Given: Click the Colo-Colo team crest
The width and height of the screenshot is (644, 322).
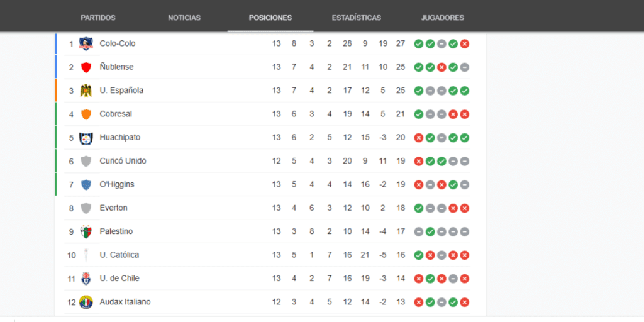Looking at the screenshot, I should (x=86, y=43).
